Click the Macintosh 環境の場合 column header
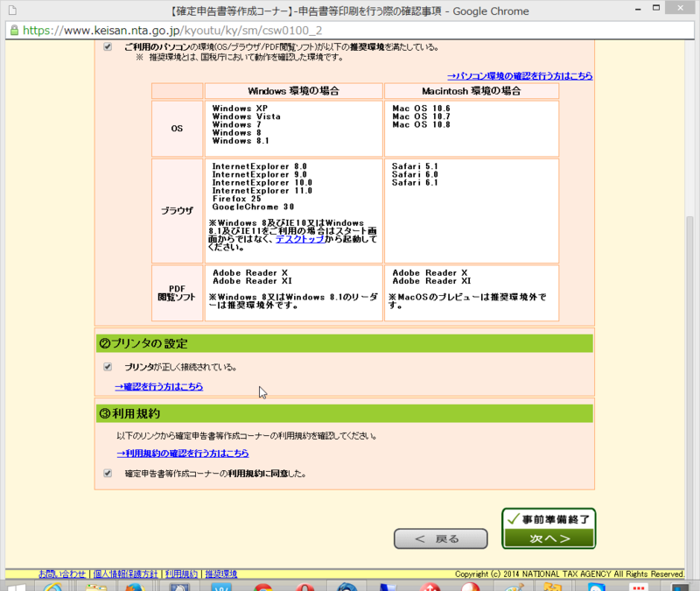 (472, 91)
